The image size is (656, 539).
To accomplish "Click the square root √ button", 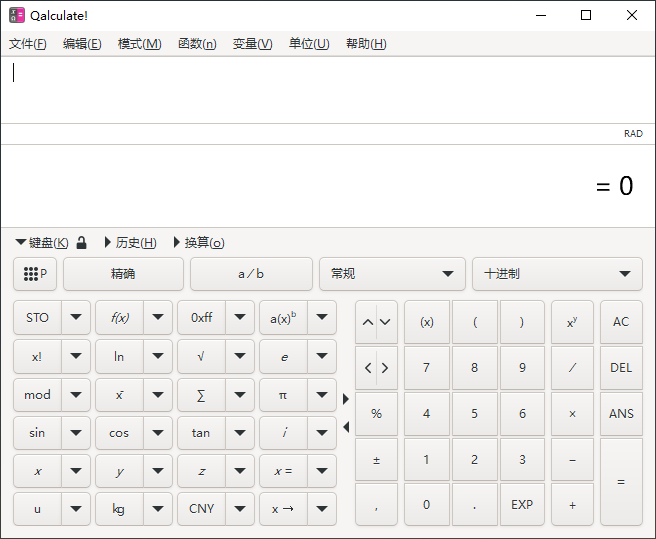I will tap(201, 357).
